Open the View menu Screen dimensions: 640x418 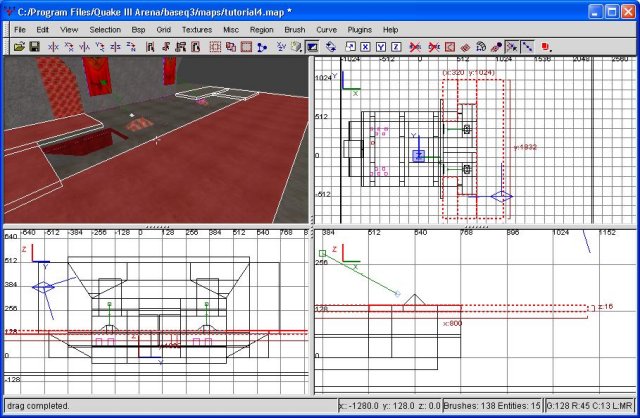coord(69,30)
